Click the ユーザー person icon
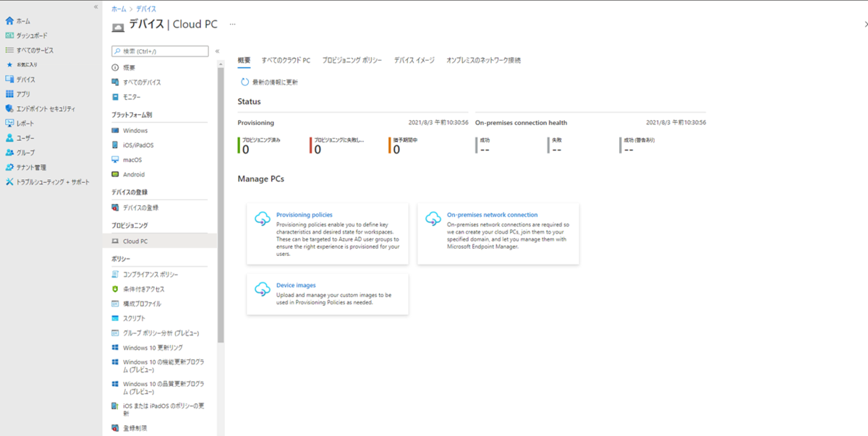This screenshot has width=868, height=436. click(9, 137)
